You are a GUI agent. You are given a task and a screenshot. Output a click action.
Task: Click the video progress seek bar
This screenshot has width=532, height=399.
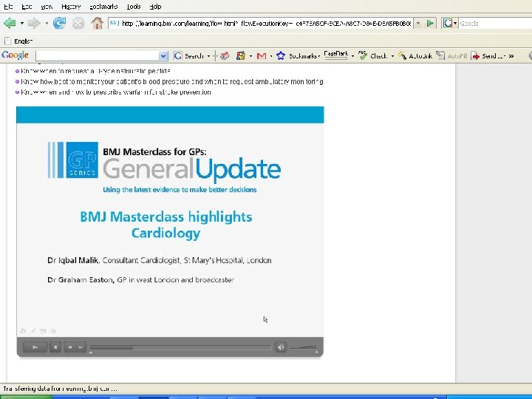click(180, 347)
